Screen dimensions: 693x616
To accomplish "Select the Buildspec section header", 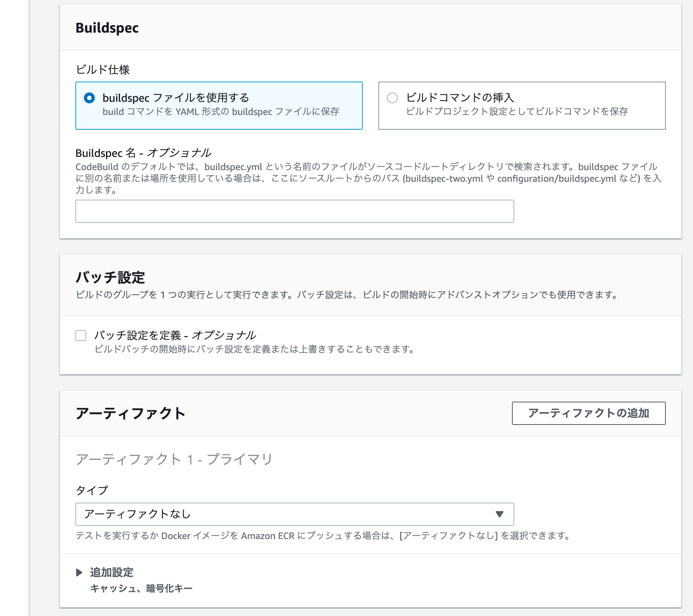I will [108, 27].
